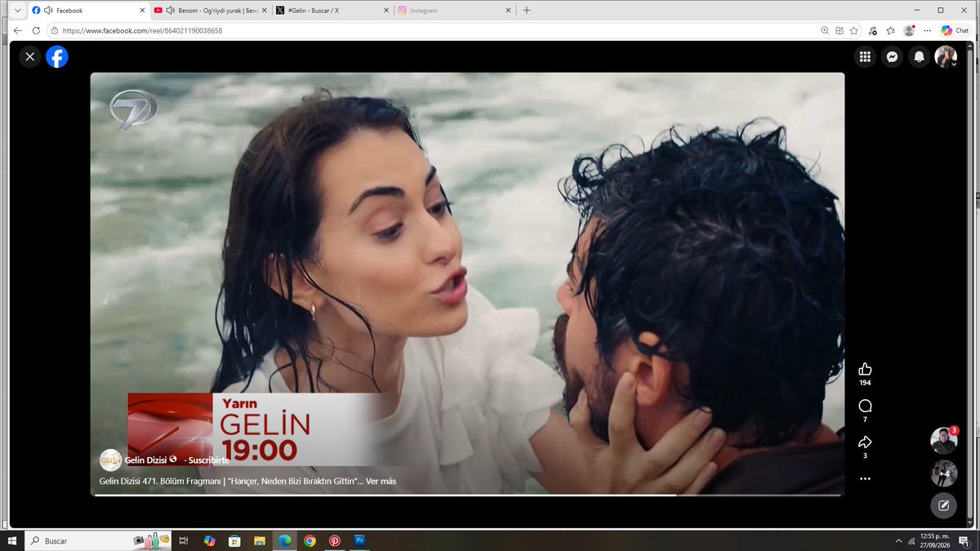Viewport: 980px width, 551px height.
Task: Open chat head with 3 unread badge
Action: tap(943, 441)
